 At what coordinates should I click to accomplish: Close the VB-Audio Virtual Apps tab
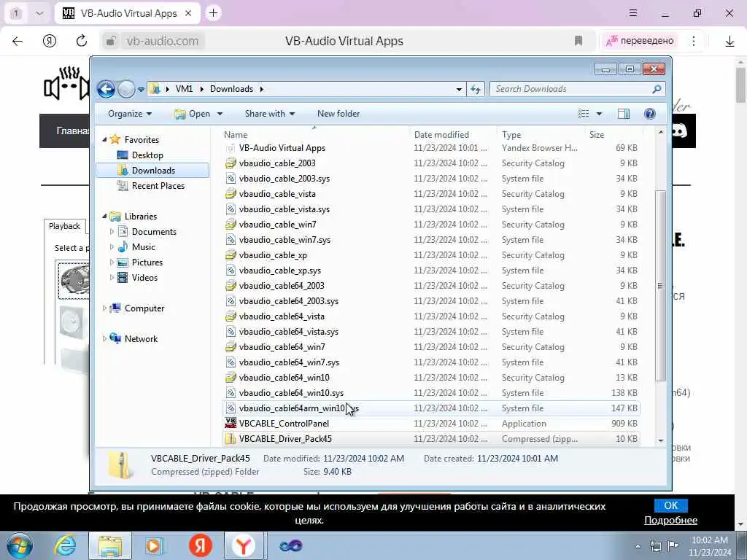point(188,13)
